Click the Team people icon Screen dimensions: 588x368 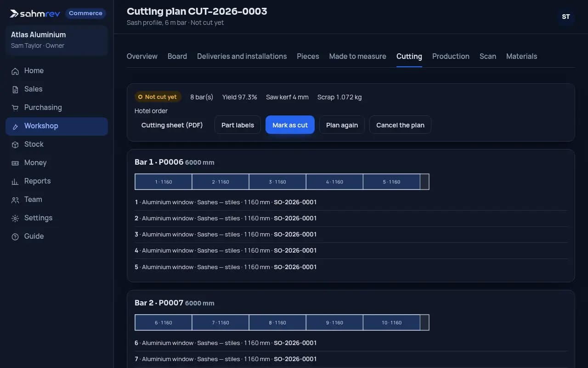[15, 200]
